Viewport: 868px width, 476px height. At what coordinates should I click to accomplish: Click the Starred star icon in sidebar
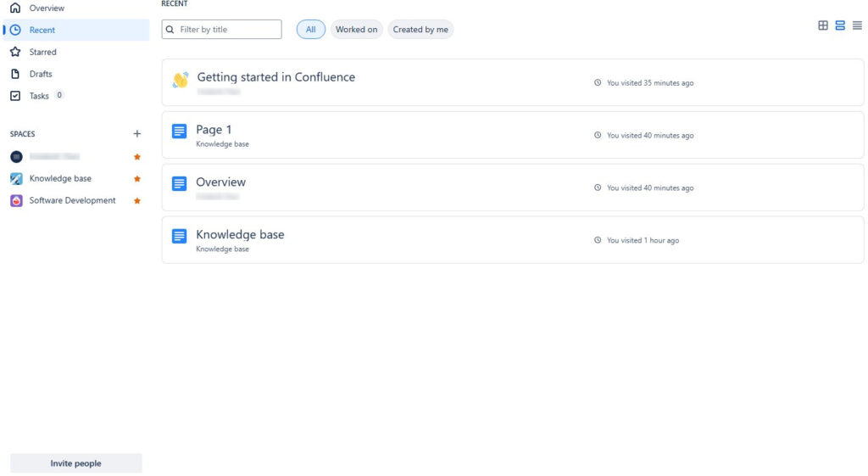click(x=15, y=52)
